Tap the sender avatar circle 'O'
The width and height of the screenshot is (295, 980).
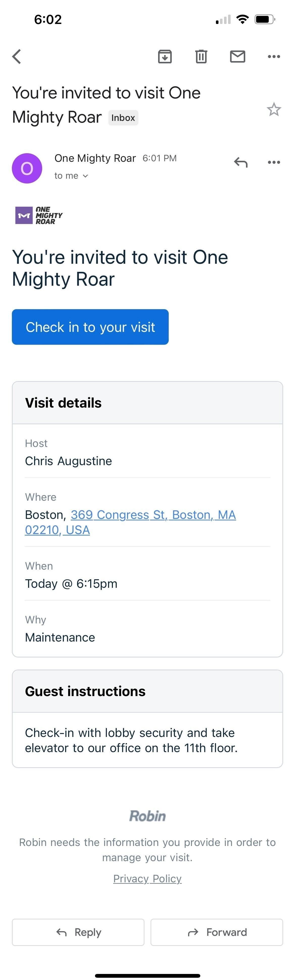coord(27,168)
